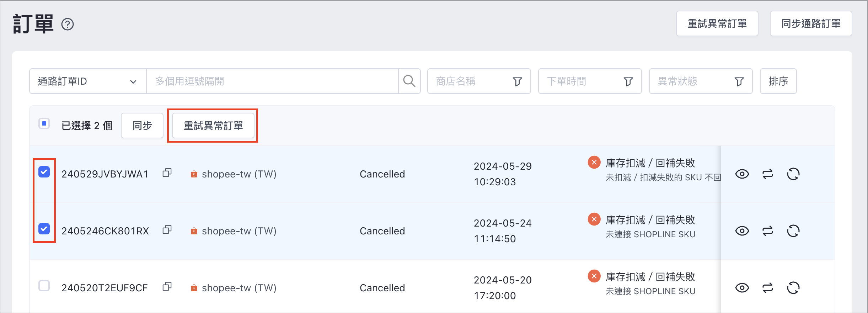Image resolution: width=868 pixels, height=313 pixels.
Task: Click red error icon for order 2405246CK801RX
Action: coord(594,219)
